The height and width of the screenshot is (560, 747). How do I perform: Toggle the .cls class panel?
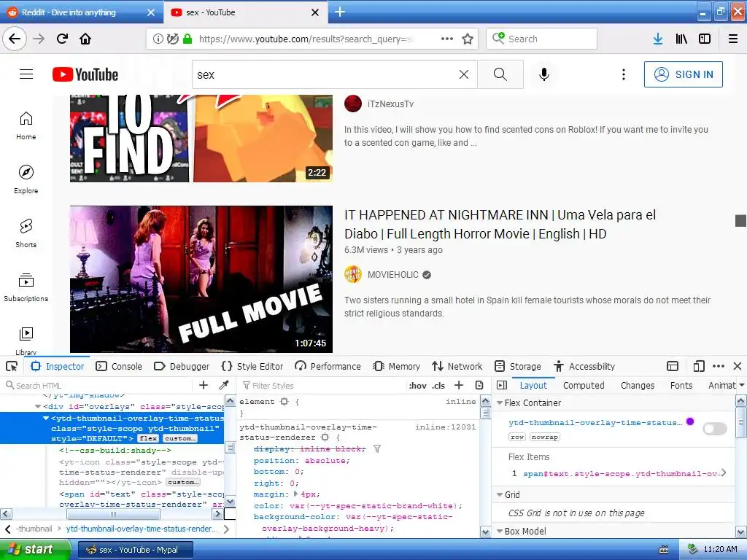point(438,386)
